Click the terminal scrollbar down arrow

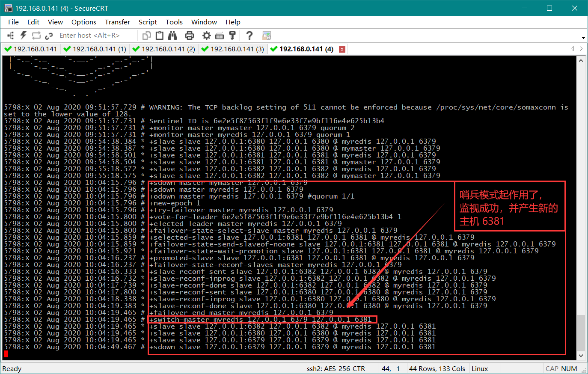[x=581, y=356]
